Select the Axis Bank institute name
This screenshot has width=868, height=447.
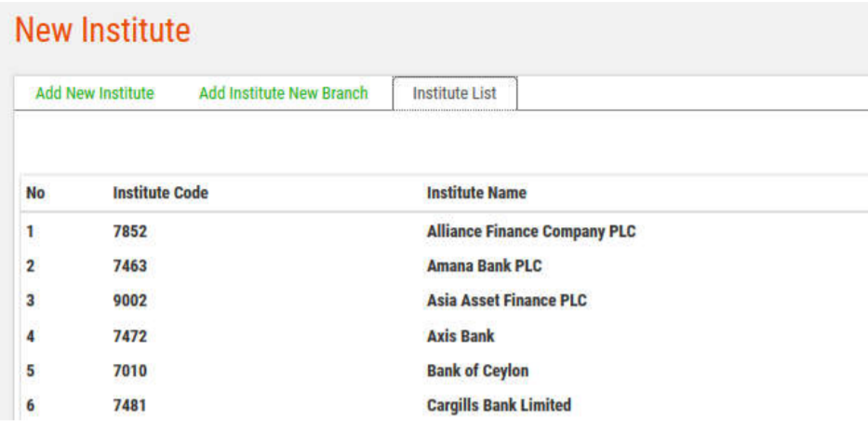tap(461, 335)
